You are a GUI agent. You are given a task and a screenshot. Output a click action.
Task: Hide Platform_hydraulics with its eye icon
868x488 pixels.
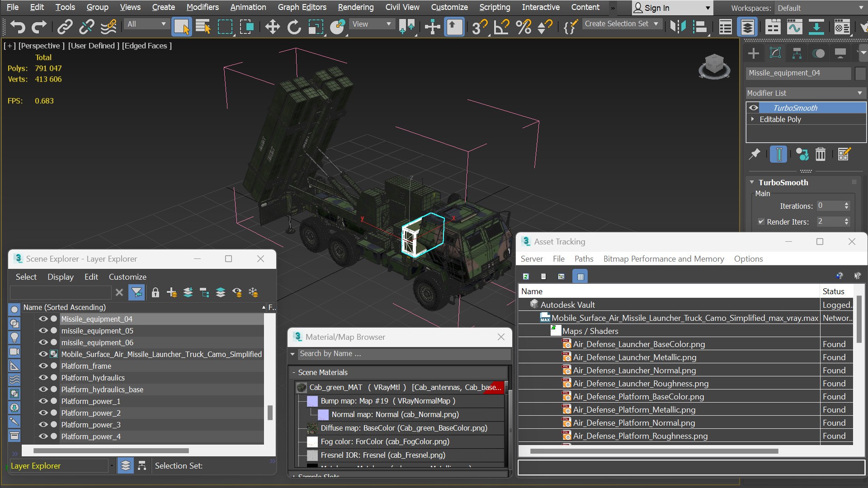click(43, 378)
